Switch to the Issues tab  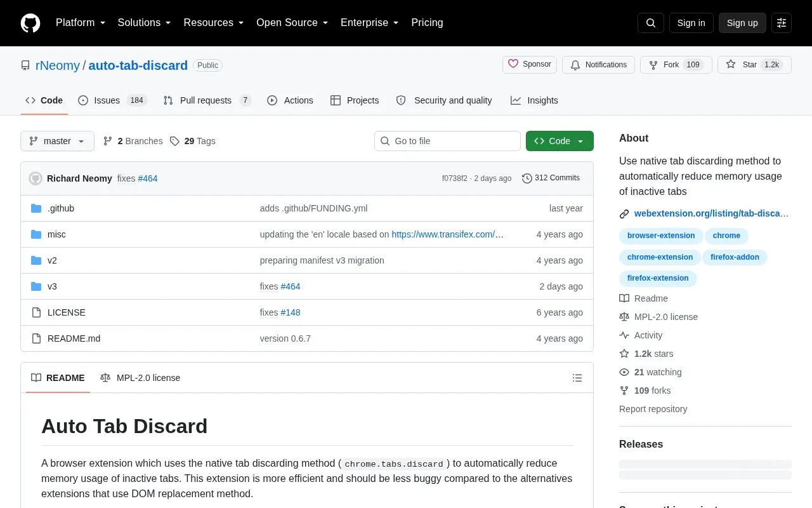coord(112,100)
